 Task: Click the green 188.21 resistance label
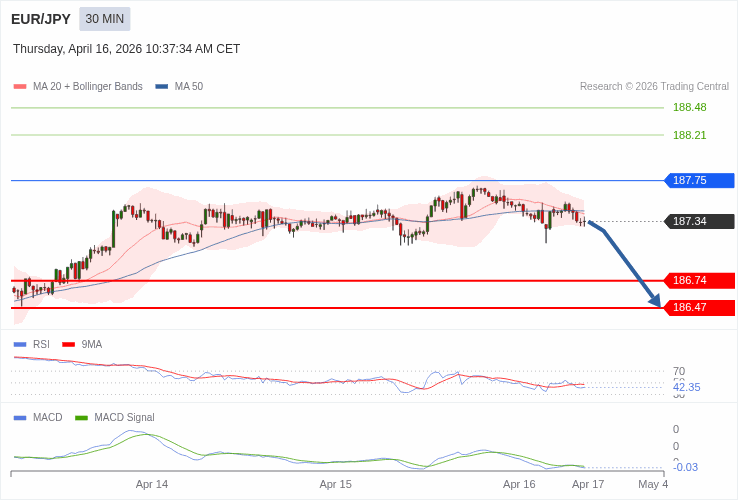pos(689,135)
